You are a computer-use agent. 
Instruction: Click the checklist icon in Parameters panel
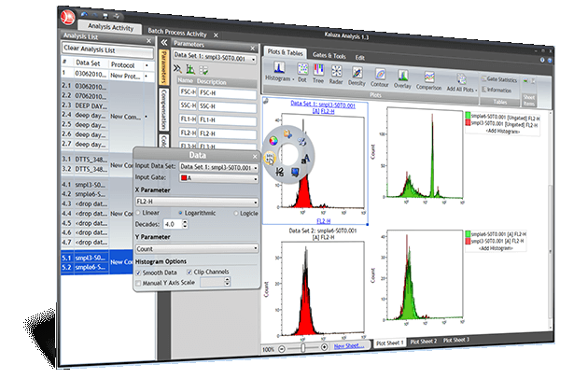[203, 70]
